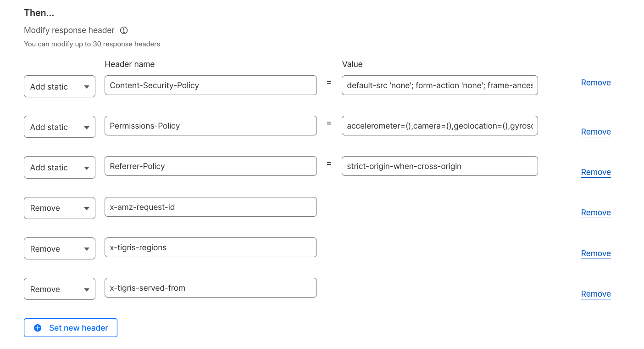Click the Content-Security-Policy header name field
This screenshot has width=644, height=349.
click(211, 85)
